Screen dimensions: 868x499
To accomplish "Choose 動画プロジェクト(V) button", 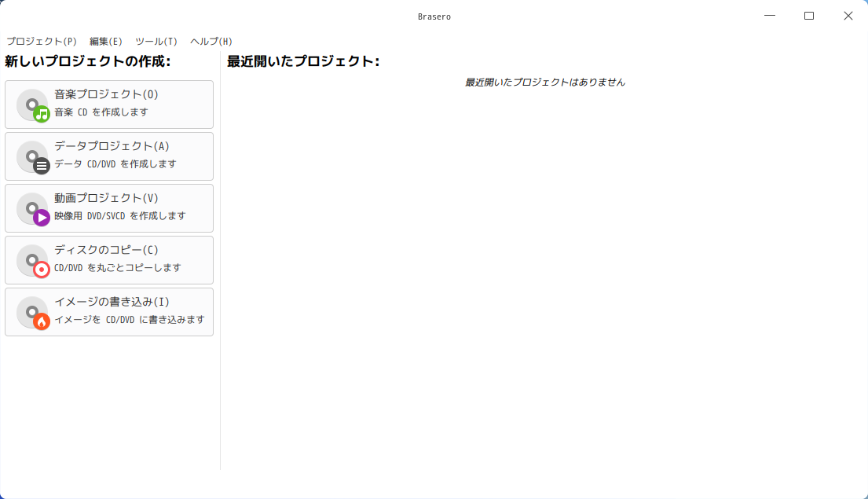I will tap(109, 208).
